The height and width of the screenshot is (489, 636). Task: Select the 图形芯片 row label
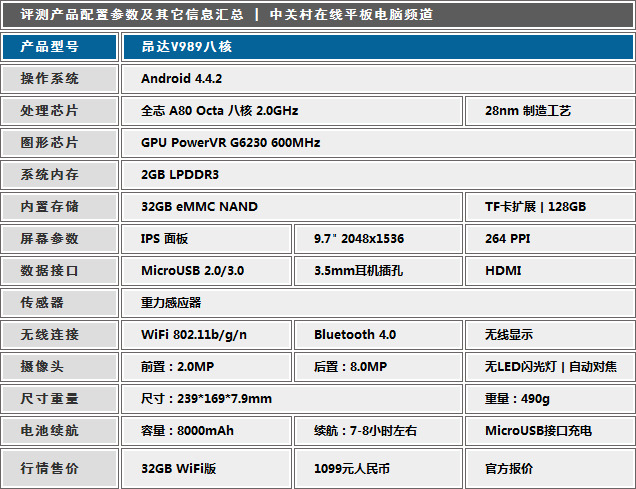(60, 143)
